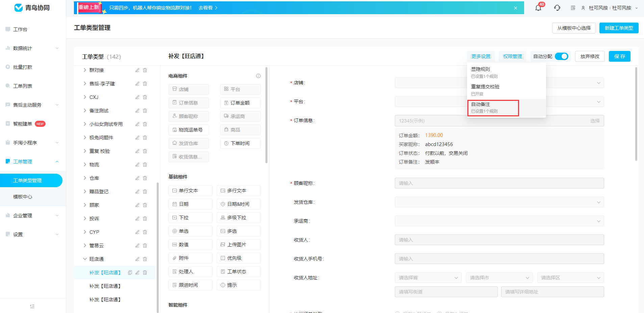
Task: Open the notification bell icon
Action: [538, 8]
